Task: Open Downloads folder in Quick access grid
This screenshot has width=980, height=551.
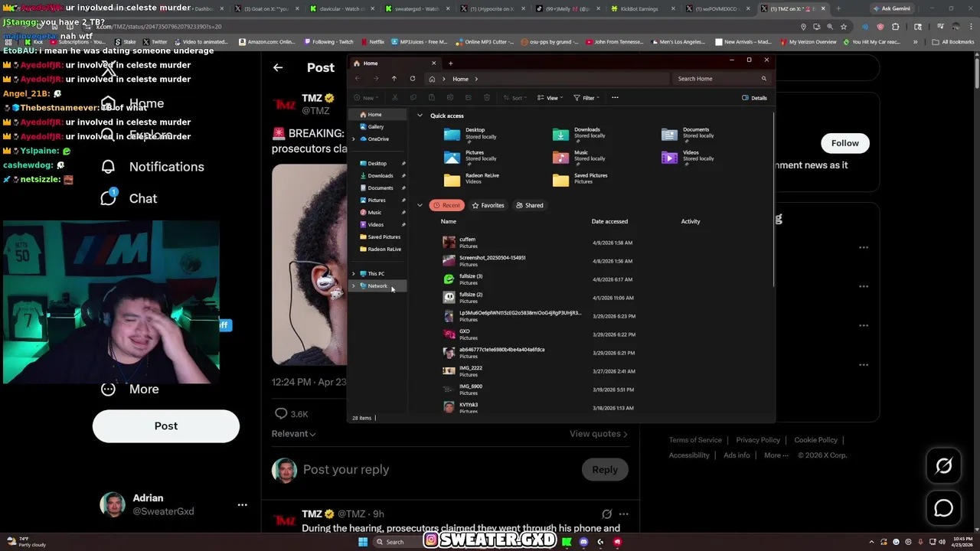Action: [x=581, y=133]
